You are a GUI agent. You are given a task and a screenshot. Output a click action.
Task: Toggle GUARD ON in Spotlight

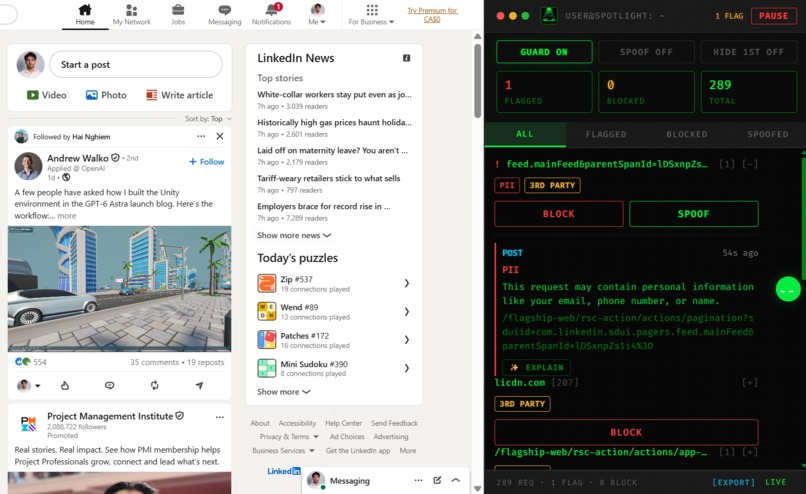click(x=544, y=52)
